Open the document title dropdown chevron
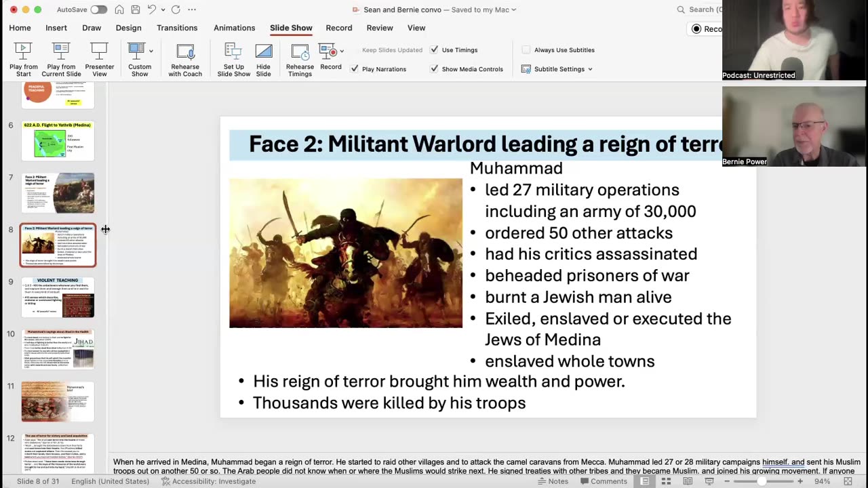 point(513,9)
